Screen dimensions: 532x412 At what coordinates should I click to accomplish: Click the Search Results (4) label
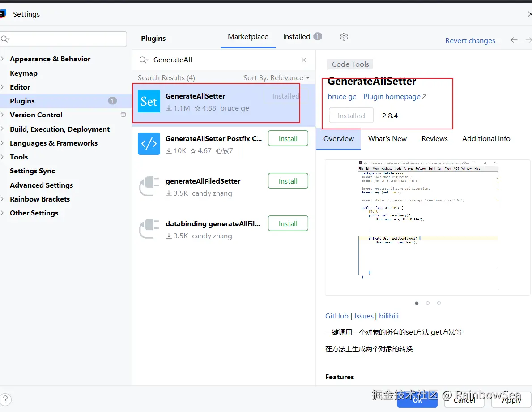click(166, 78)
